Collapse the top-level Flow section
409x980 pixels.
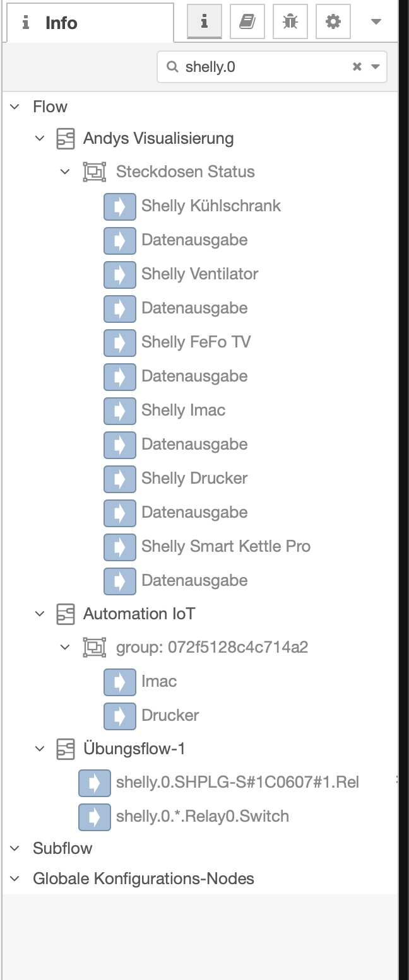coord(15,107)
